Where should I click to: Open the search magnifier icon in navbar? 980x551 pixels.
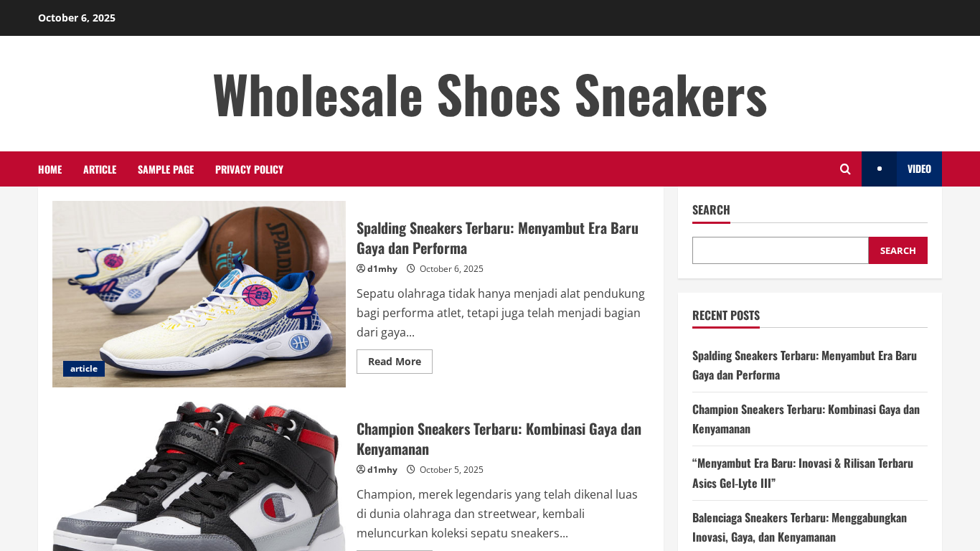[x=845, y=169]
